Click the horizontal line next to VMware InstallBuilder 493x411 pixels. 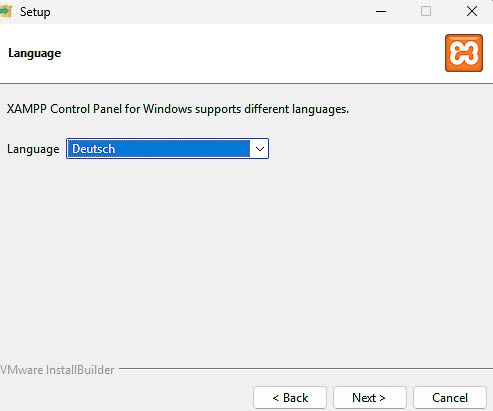pos(306,369)
